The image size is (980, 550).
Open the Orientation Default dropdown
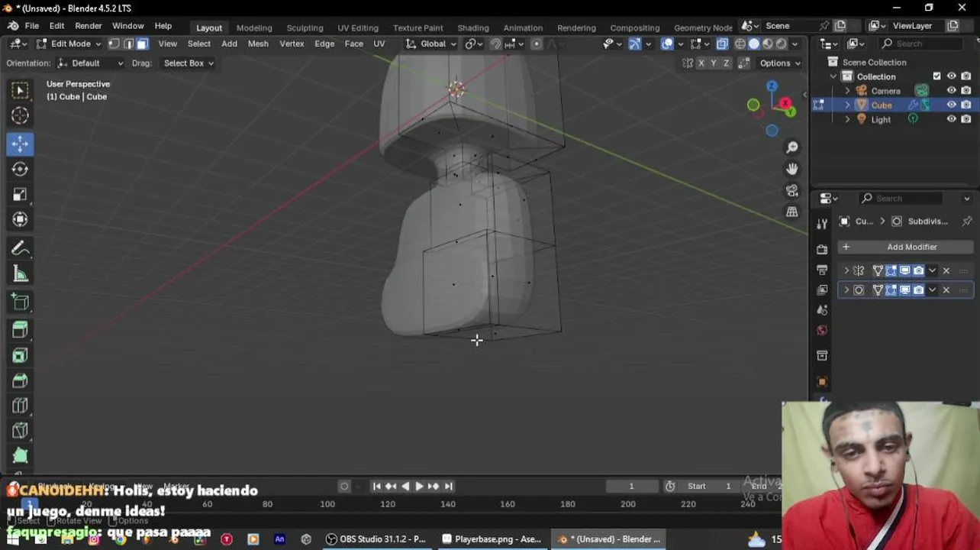point(91,63)
